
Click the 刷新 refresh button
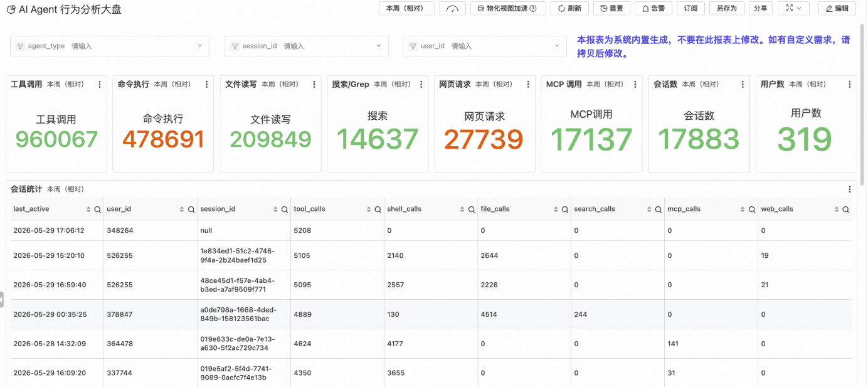point(569,8)
